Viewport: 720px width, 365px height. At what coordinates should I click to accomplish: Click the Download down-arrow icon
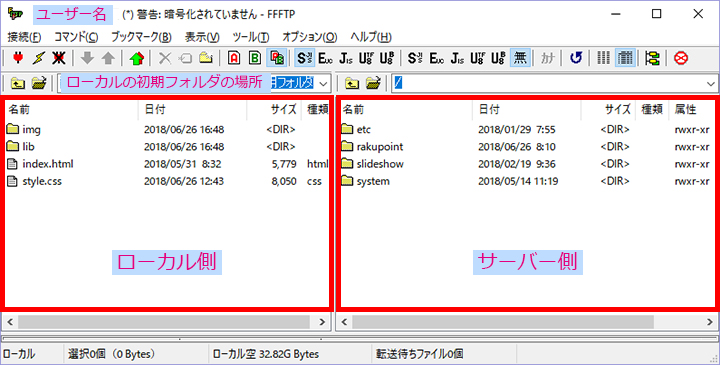(87, 58)
